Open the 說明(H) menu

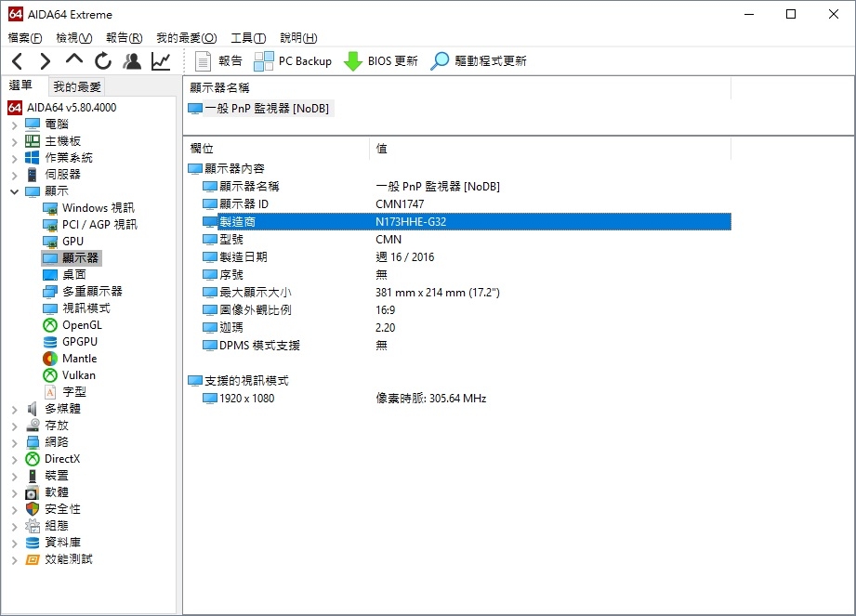pyautogui.click(x=298, y=38)
